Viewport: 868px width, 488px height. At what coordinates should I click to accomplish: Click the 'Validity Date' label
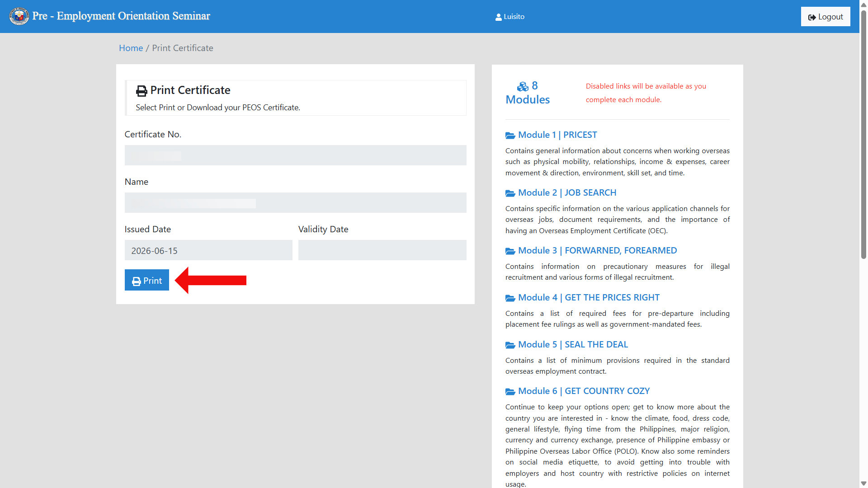[x=323, y=229]
